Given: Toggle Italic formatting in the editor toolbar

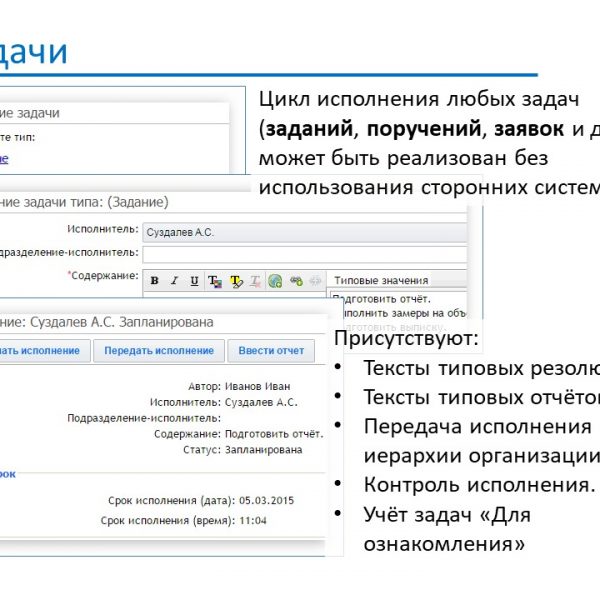Looking at the screenshot, I should [x=174, y=281].
